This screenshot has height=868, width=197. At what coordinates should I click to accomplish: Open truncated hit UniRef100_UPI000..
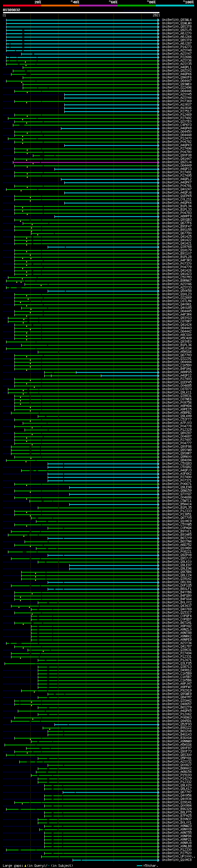coord(179,856)
